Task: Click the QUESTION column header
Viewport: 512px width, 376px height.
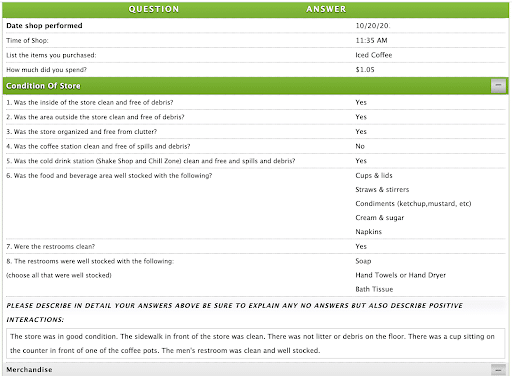Action: click(154, 9)
